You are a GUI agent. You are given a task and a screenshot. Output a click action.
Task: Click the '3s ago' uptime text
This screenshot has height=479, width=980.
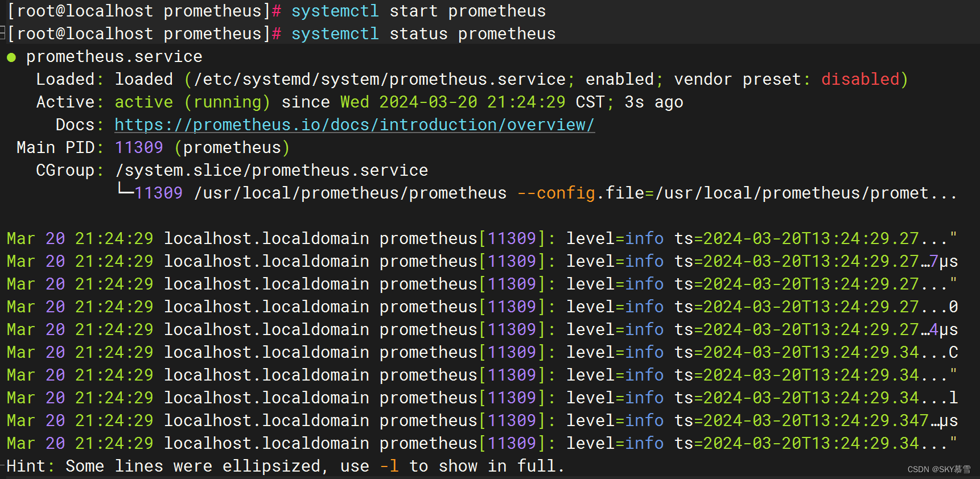(654, 102)
